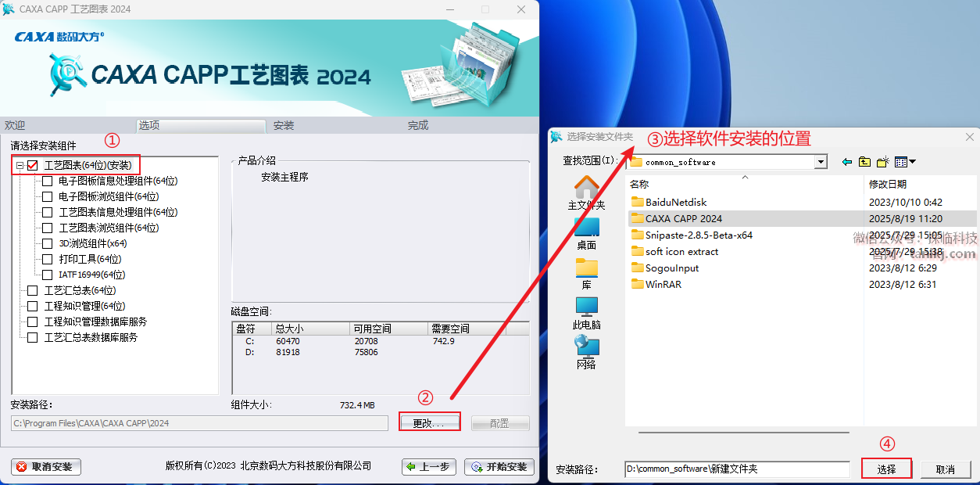Image resolution: width=980 pixels, height=485 pixels.
Task: Click date 2023/10/10 0:42
Action: pyautogui.click(x=906, y=203)
